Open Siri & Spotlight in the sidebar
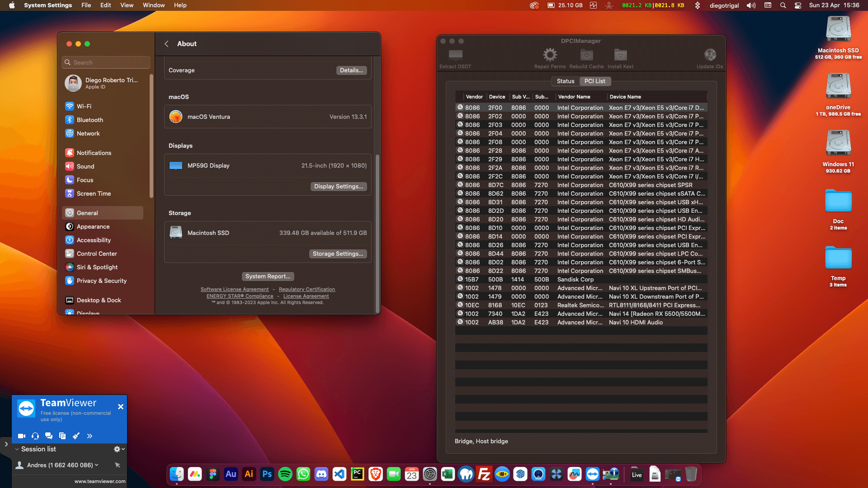Screen dimensions: 868x488 click(103, 267)
